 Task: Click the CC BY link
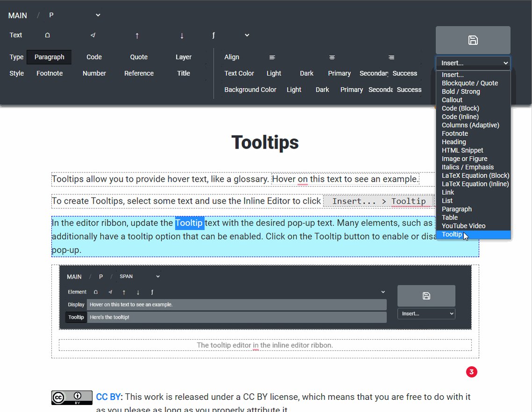tap(108, 397)
